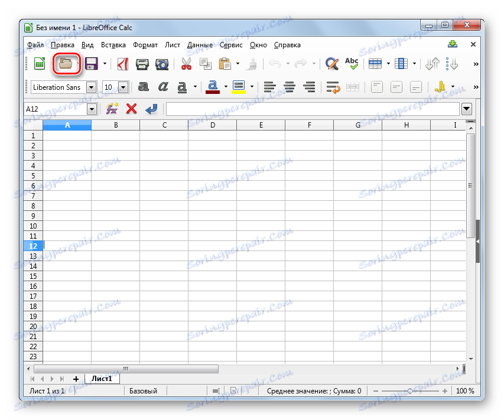Cancel cell input with the red X
The width and height of the screenshot is (504, 420).
[131, 109]
